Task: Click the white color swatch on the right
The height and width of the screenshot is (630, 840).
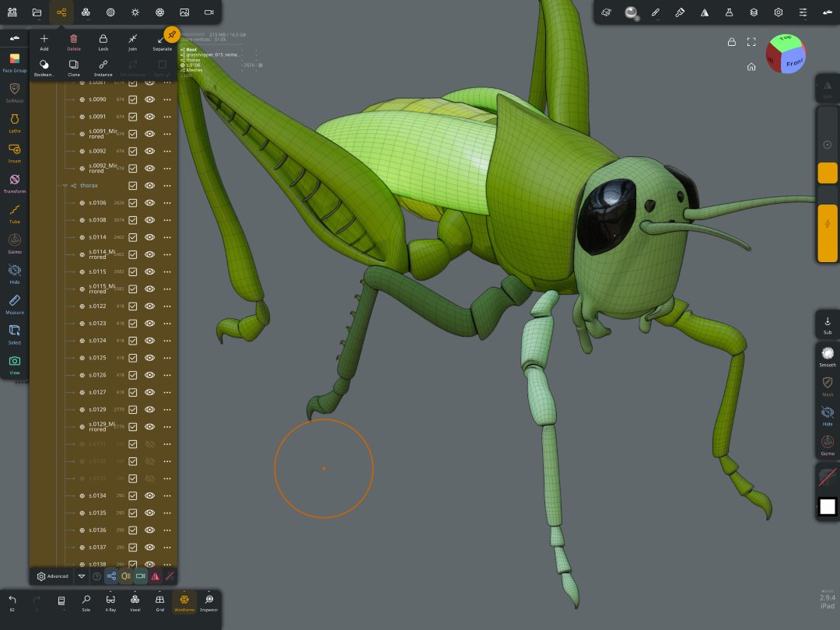Action: pos(827,506)
